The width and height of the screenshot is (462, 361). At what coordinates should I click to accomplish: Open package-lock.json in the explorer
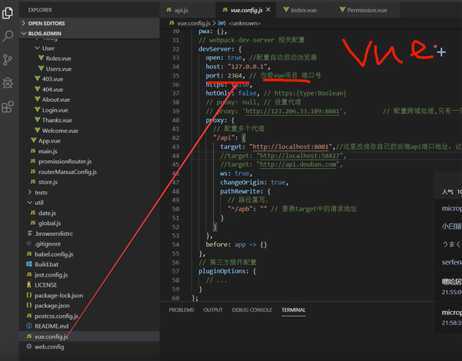pos(59,295)
